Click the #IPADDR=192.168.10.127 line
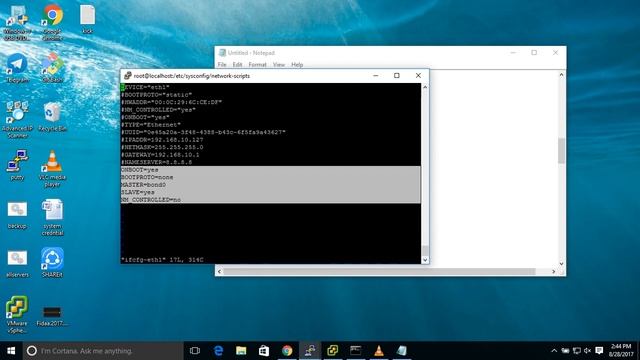This screenshot has height=360, width=640. [x=162, y=140]
